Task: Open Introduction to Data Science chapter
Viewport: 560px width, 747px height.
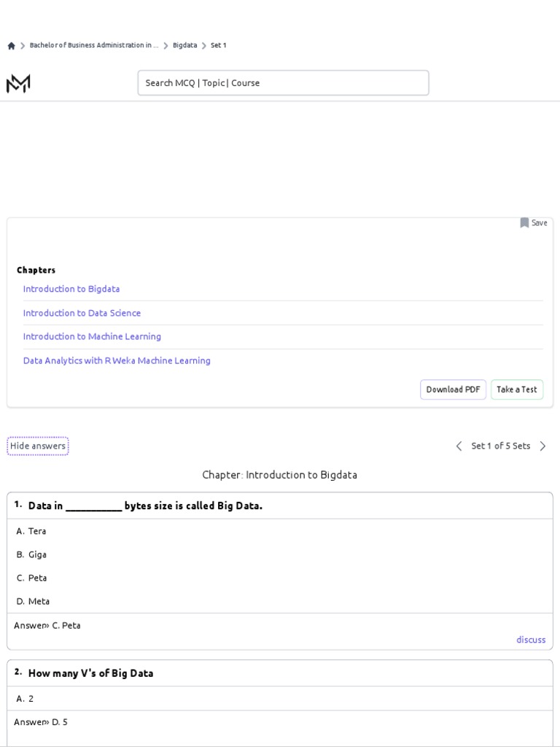Action: coord(82,313)
